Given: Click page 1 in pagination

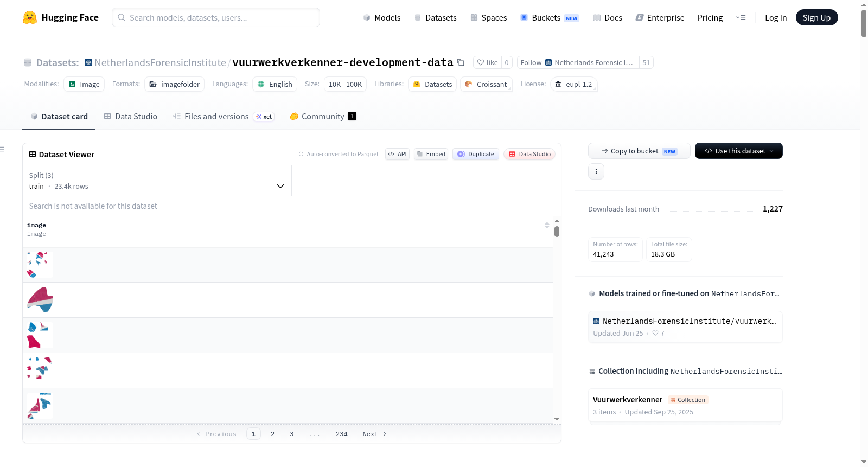Looking at the screenshot, I should [x=253, y=434].
